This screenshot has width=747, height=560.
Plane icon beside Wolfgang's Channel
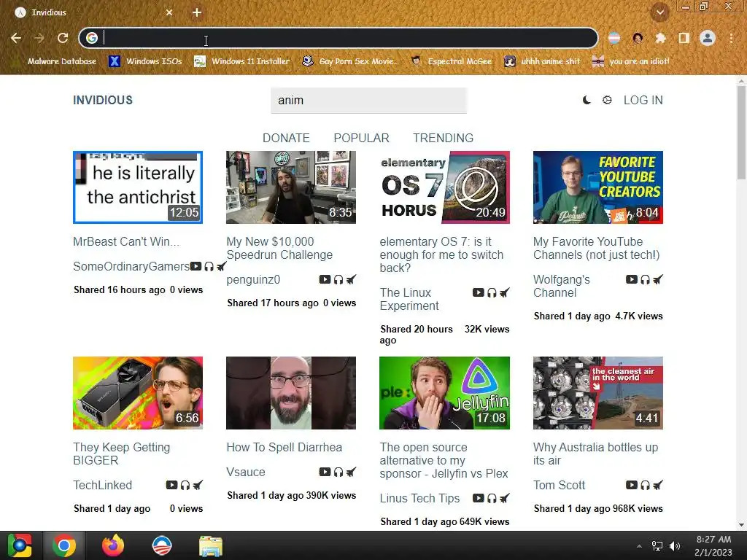pyautogui.click(x=658, y=279)
